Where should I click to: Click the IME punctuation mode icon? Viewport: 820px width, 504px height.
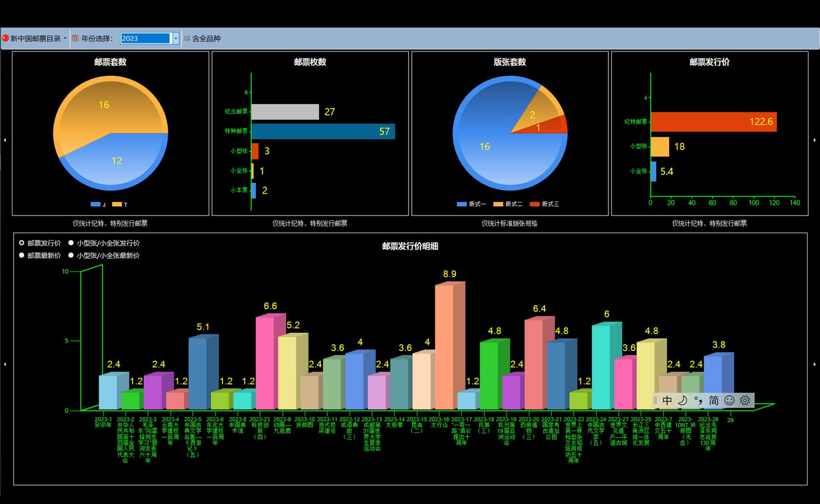pyautogui.click(x=698, y=400)
